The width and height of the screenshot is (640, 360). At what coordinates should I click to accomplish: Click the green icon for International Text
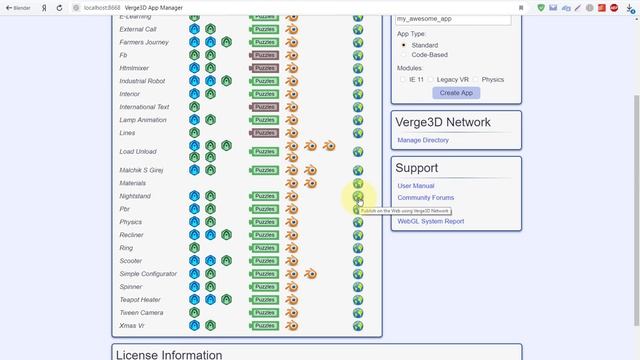point(194,107)
